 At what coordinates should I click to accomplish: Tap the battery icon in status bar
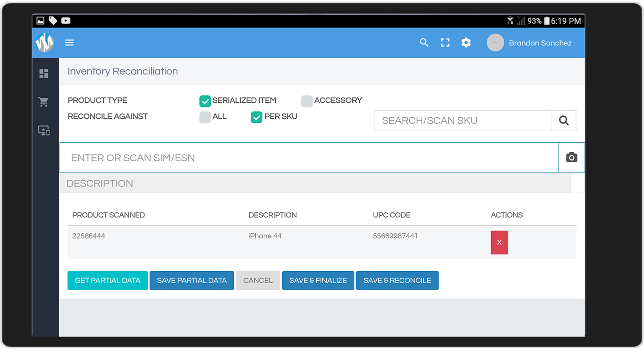[547, 21]
